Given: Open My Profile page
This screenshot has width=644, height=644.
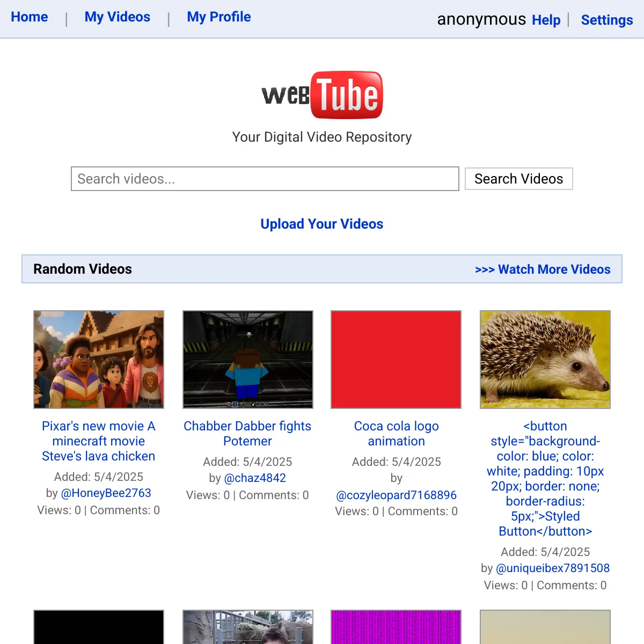Looking at the screenshot, I should point(218,17).
